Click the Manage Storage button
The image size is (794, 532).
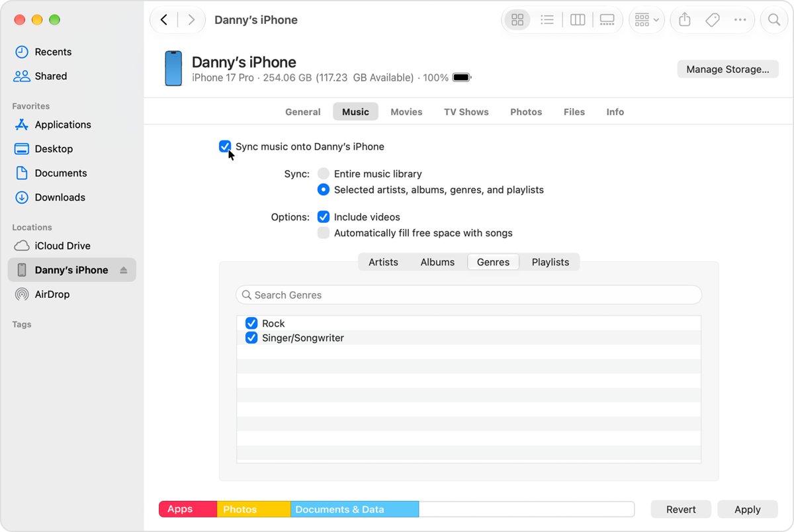(x=728, y=69)
